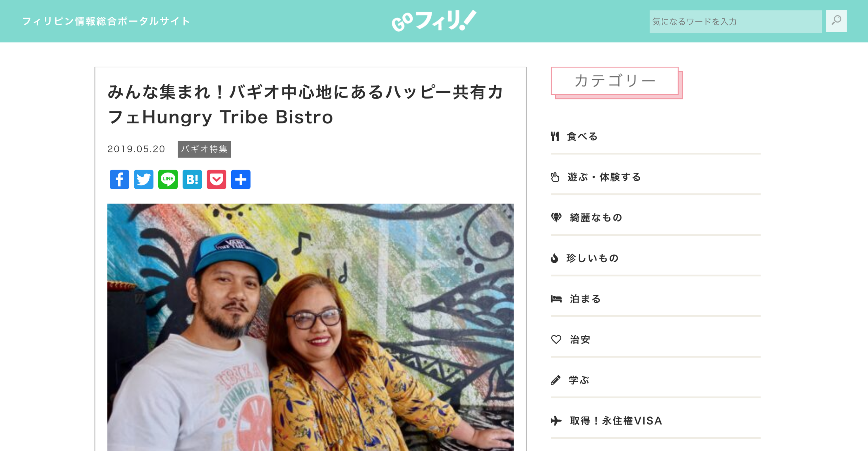Image resolution: width=868 pixels, height=451 pixels.
Task: Click the fork and knife icon
Action: [555, 136]
